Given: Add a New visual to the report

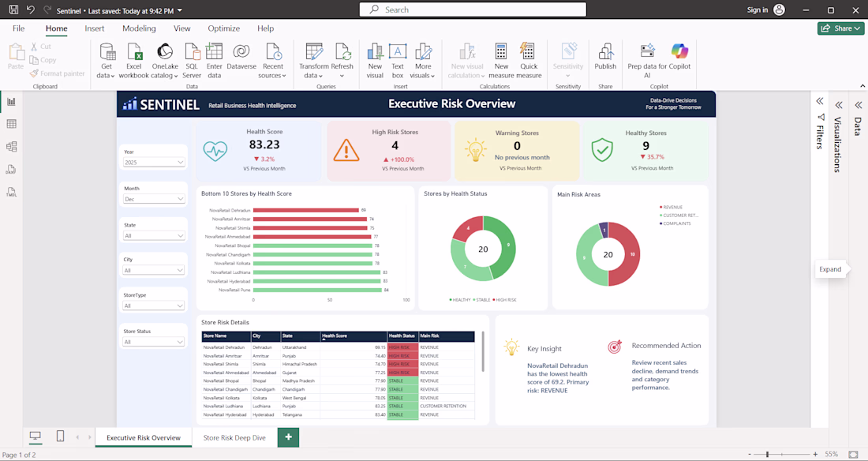Looking at the screenshot, I should [375, 61].
